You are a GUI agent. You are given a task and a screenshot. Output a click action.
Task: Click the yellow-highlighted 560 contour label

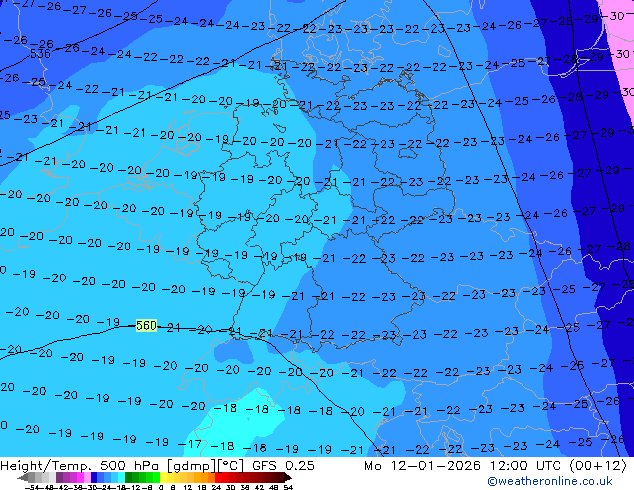(x=146, y=325)
